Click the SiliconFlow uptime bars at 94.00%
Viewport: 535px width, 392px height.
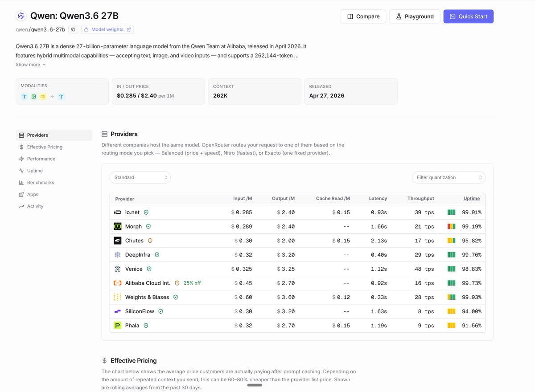point(451,311)
